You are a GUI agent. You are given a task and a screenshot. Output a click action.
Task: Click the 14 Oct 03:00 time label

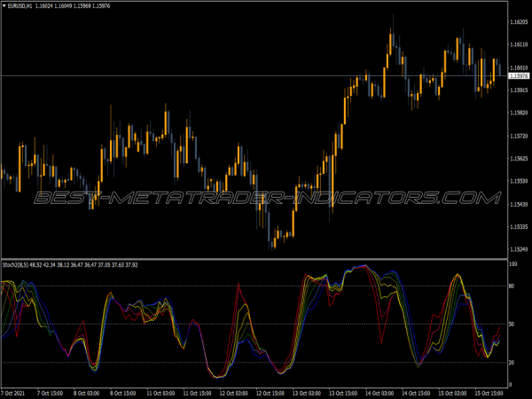tap(379, 394)
